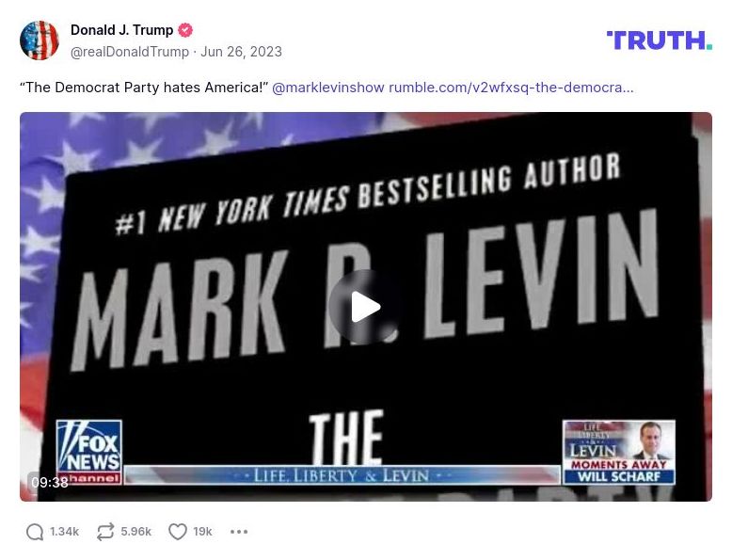Open the reply speech-bubble icon
Screen dimensions: 732x560
click(x=35, y=532)
